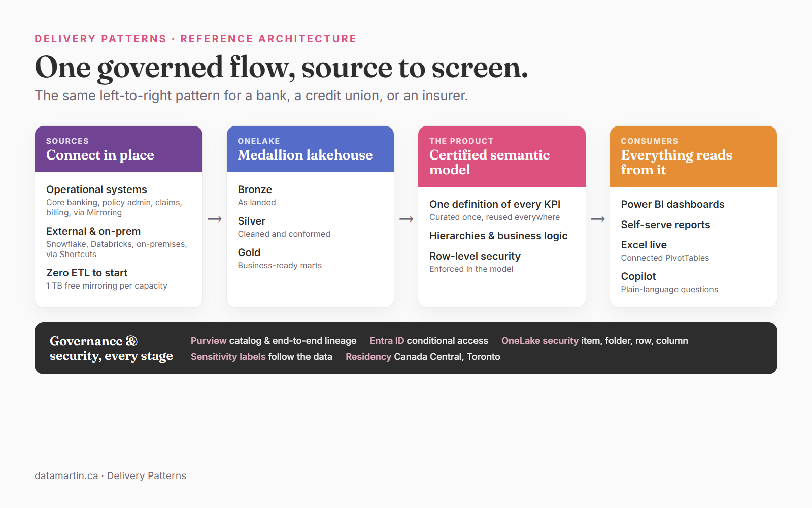Click the subtitle about a bank, credit union, or insurer
This screenshot has width=812, height=508.
pyautogui.click(x=251, y=96)
